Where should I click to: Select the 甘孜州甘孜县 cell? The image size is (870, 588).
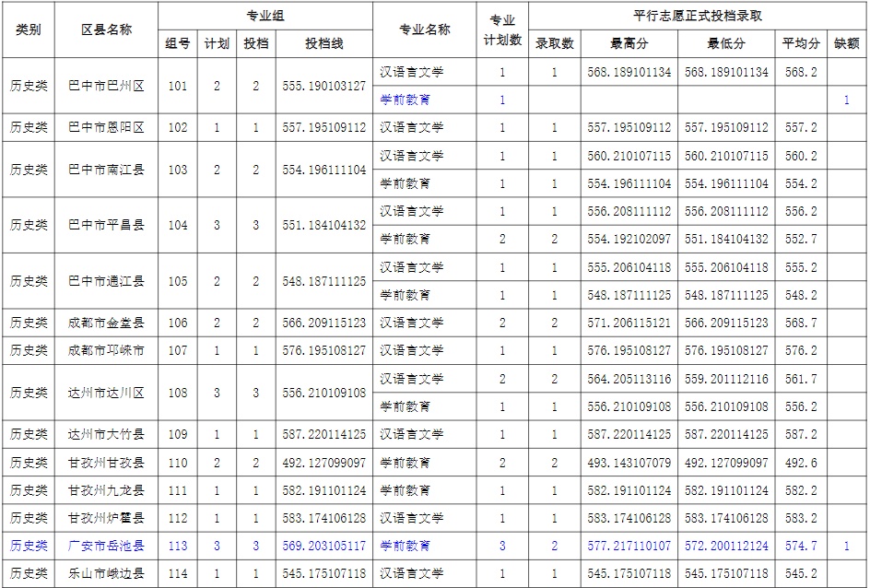pos(107,463)
